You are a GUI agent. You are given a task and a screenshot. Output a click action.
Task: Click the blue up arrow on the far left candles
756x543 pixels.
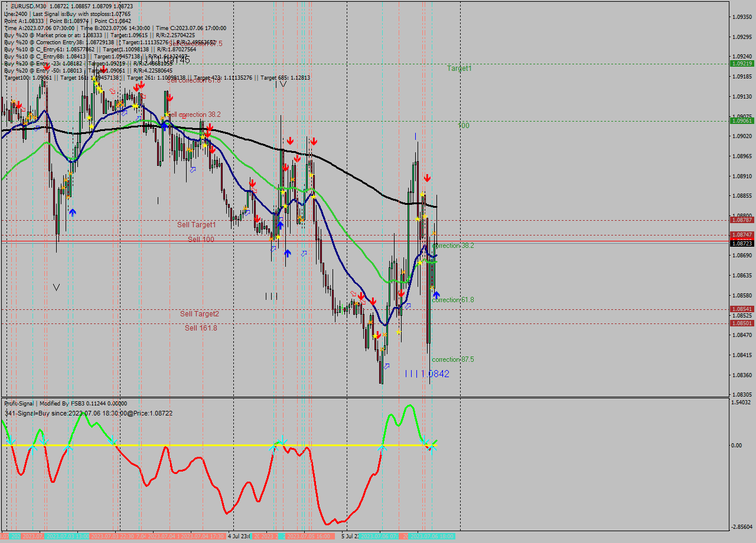click(72, 211)
